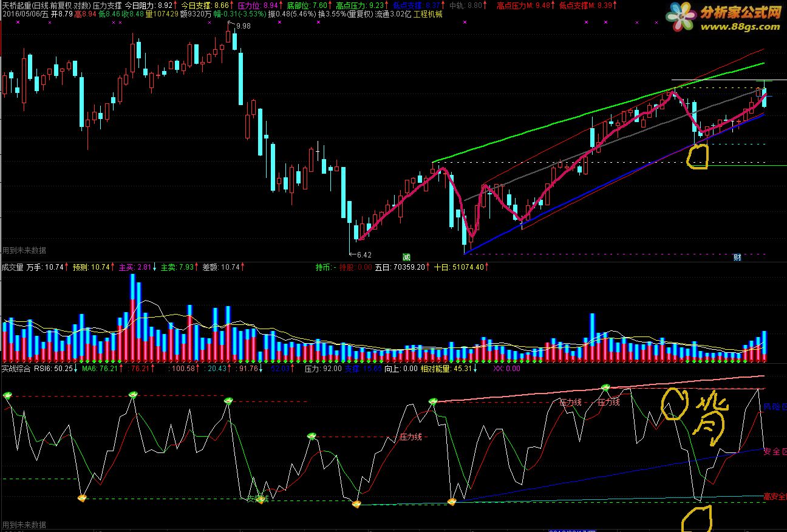Image resolution: width=787 pixels, height=532 pixels.
Task: Click 用到未来数据 notice in main chart pane
Action: point(24,250)
